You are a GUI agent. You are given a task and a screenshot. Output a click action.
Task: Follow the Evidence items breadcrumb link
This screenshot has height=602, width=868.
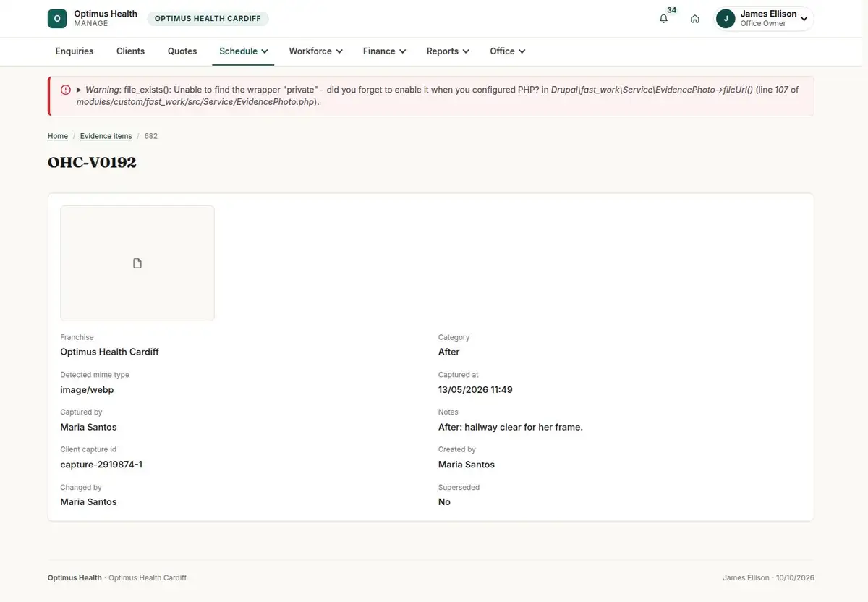coord(106,136)
